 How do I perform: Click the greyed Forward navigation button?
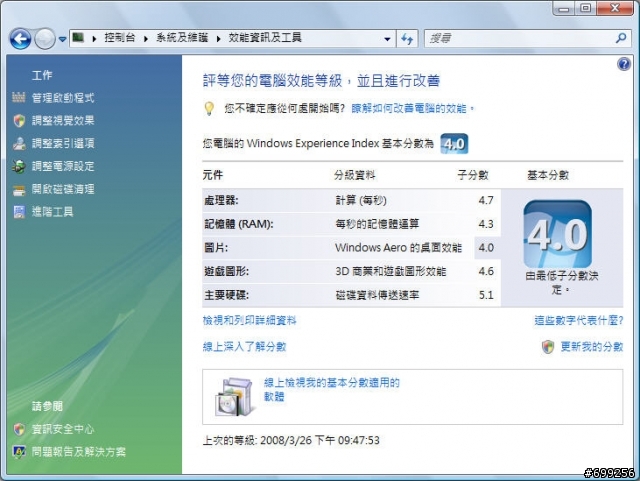[44, 39]
